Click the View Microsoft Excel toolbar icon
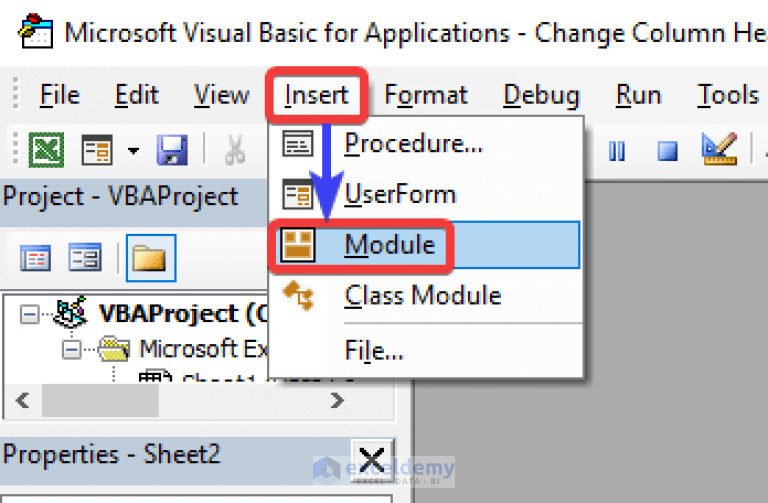Screen dimensions: 768x503 (x=45, y=151)
